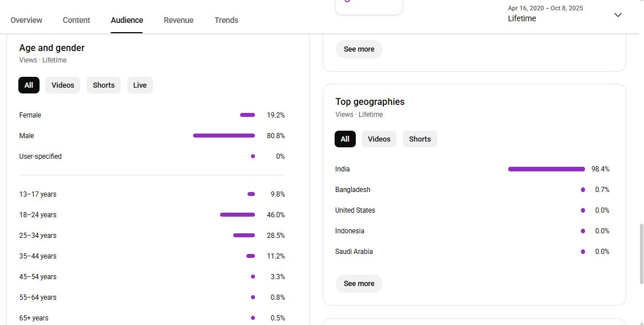Switch to the Content tab
644x325 pixels.
tap(76, 20)
